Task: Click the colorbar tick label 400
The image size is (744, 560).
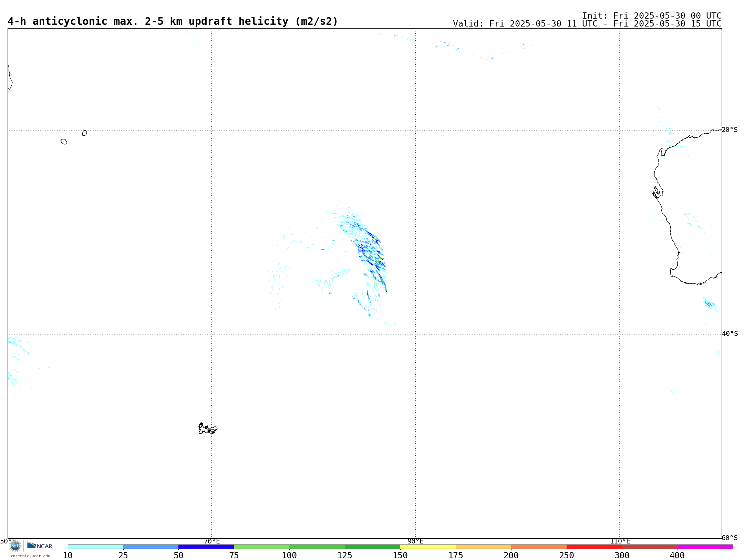Action: tap(677, 556)
